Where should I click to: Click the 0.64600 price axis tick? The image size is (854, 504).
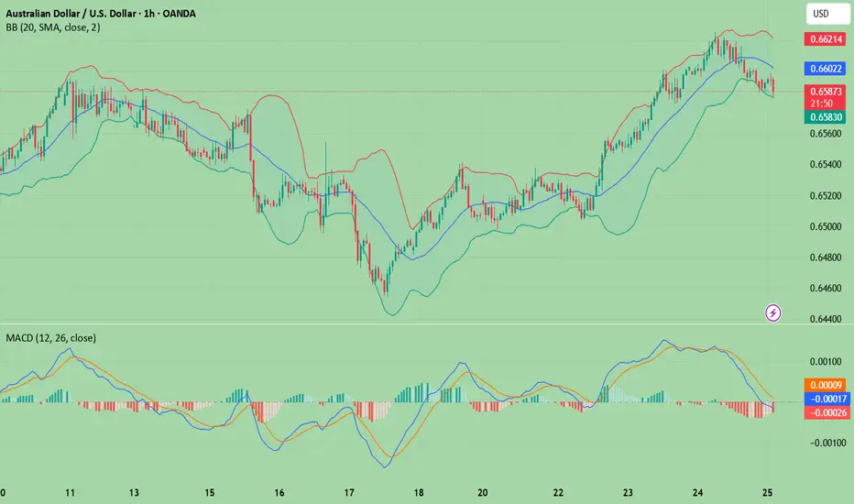coord(826,289)
